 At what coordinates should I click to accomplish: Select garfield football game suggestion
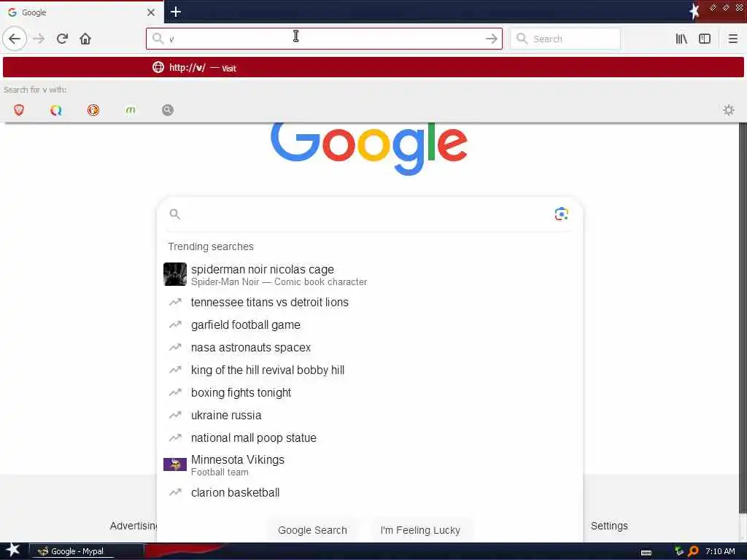coord(369,324)
